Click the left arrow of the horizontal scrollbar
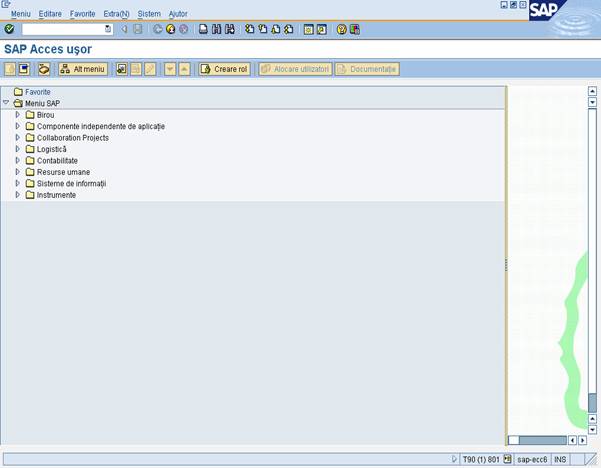The image size is (601, 468). (572, 440)
